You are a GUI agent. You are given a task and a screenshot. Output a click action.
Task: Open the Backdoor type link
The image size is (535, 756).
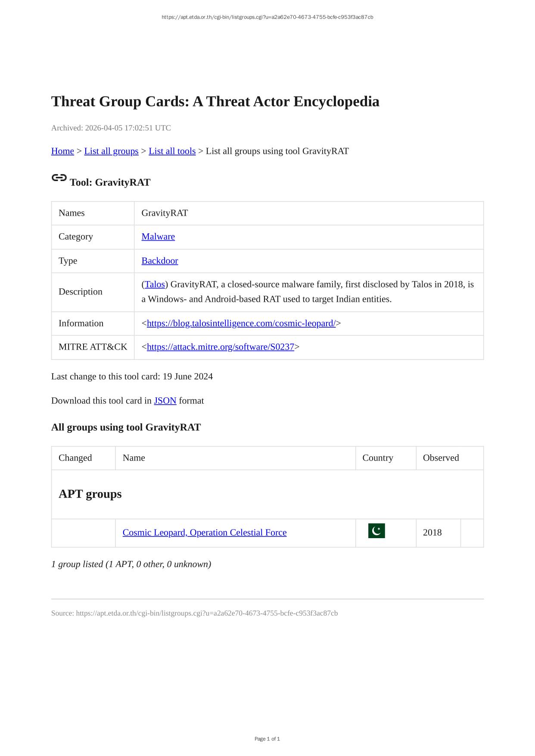[159, 261]
